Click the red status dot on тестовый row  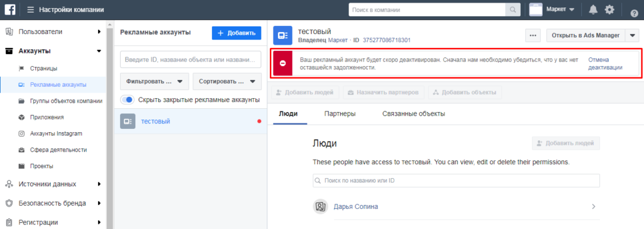(259, 121)
